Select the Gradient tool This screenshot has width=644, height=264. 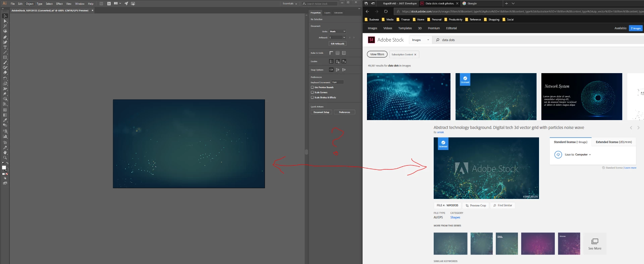click(5, 115)
